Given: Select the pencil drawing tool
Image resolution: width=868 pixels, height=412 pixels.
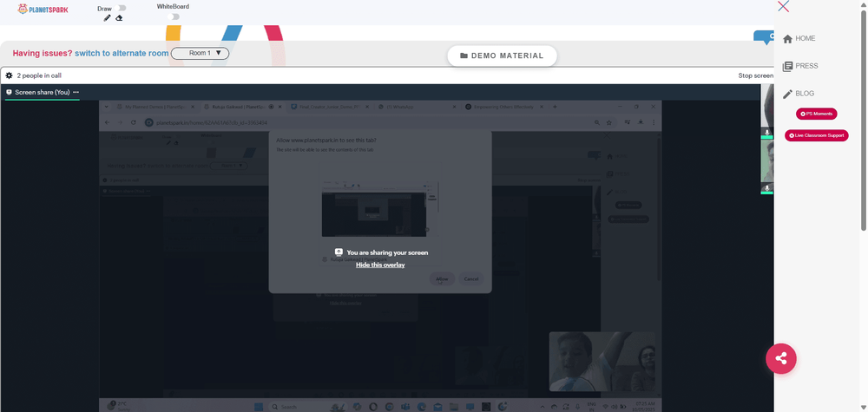Looking at the screenshot, I should point(108,17).
